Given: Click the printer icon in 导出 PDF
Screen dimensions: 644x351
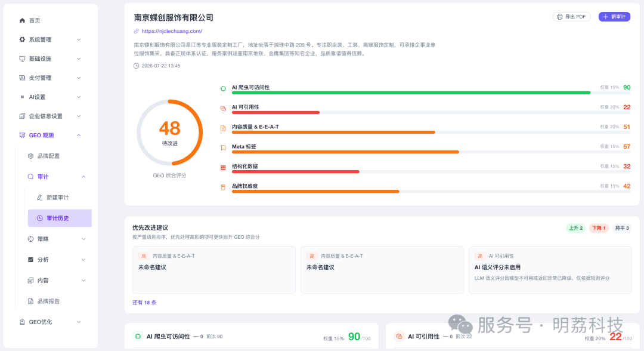Looking at the screenshot, I should coord(559,17).
